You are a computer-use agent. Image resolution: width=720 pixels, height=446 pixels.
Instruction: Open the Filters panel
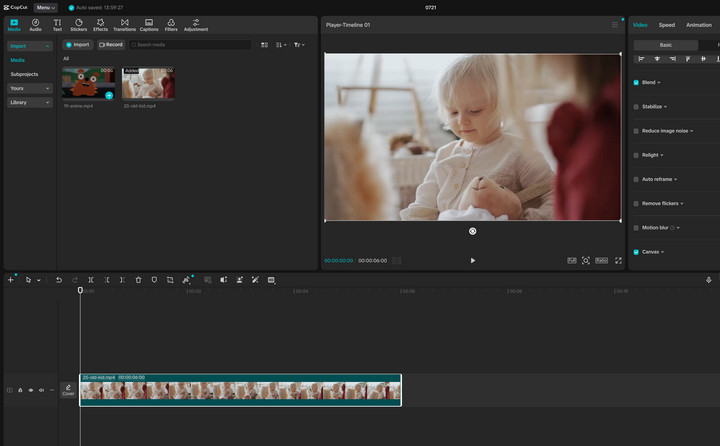coord(171,25)
